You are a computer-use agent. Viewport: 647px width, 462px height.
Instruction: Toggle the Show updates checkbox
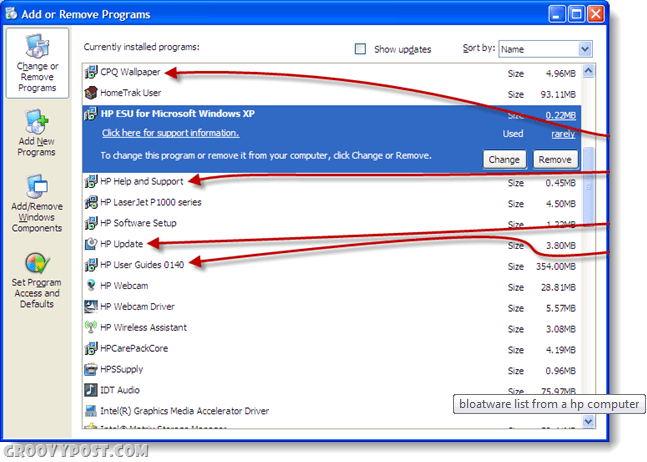(x=360, y=49)
